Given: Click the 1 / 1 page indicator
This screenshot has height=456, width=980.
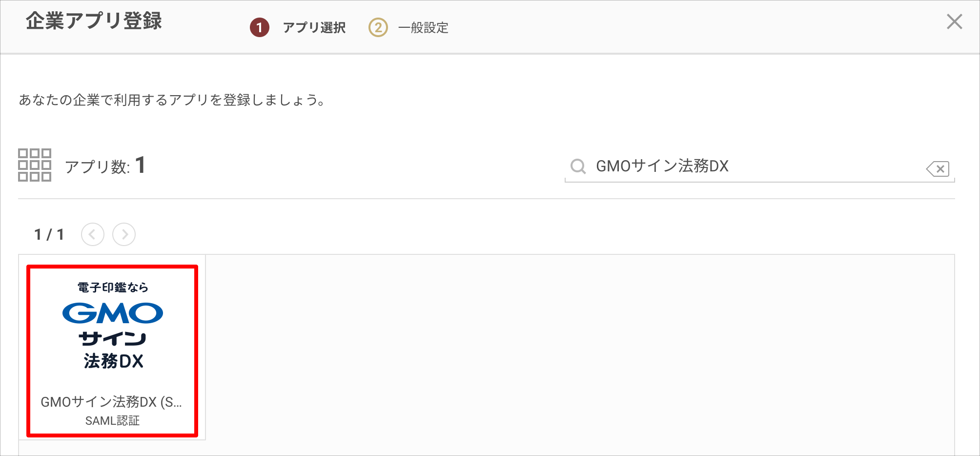Looking at the screenshot, I should [x=49, y=234].
